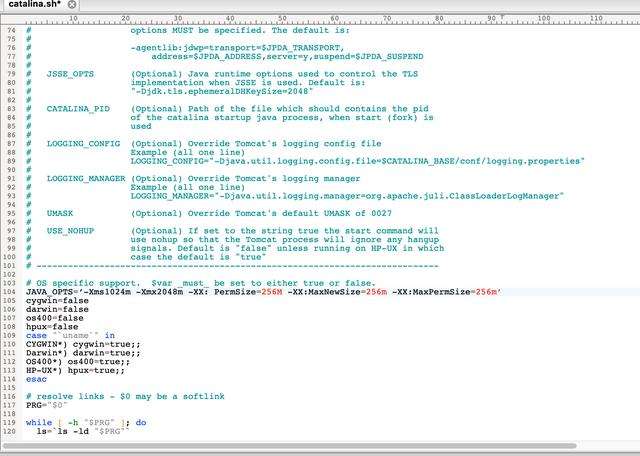
Task: Click the PRG="$0" line
Action: coord(47,405)
